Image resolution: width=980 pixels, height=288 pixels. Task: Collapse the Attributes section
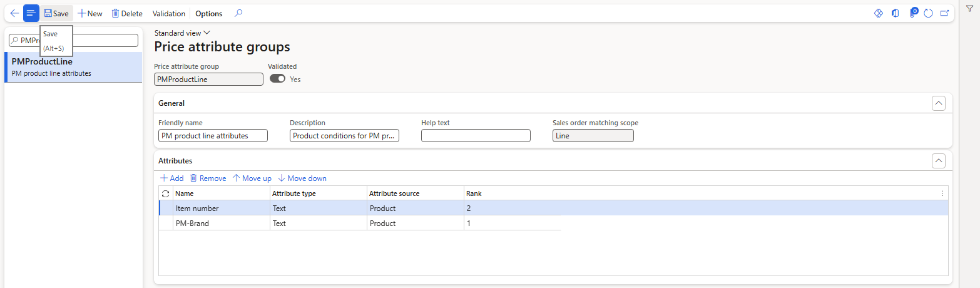938,161
